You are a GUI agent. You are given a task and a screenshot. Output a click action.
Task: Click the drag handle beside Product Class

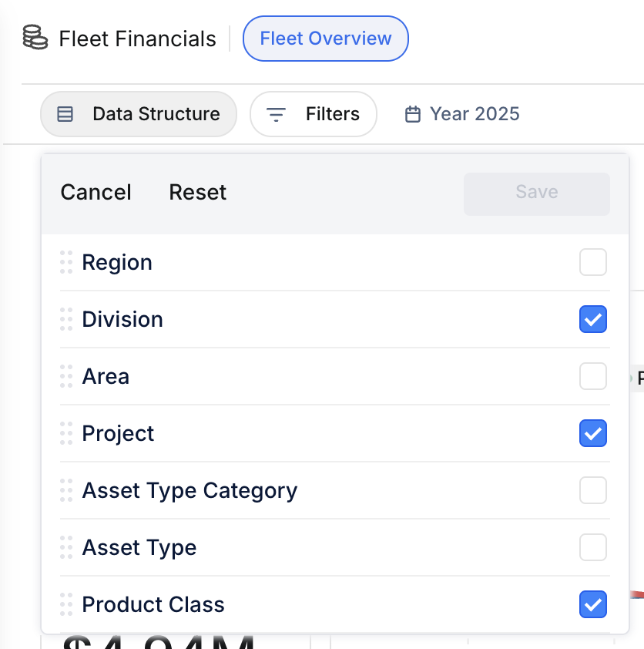pos(67,604)
